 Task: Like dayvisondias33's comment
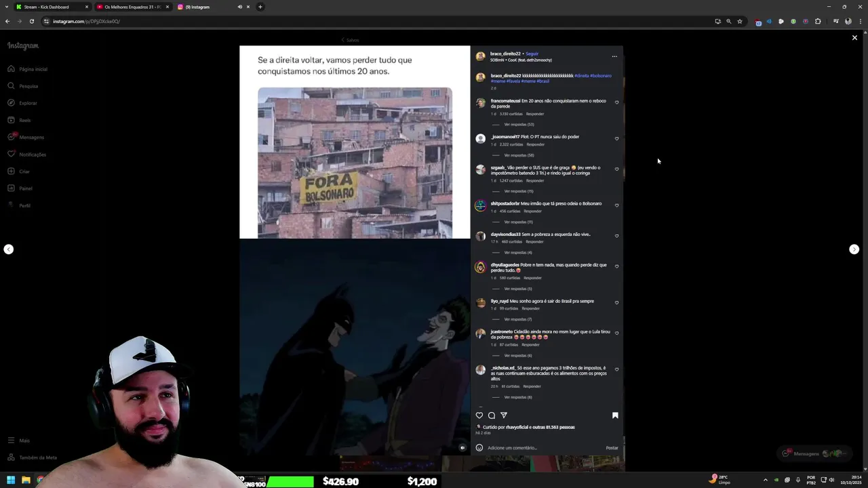616,236
